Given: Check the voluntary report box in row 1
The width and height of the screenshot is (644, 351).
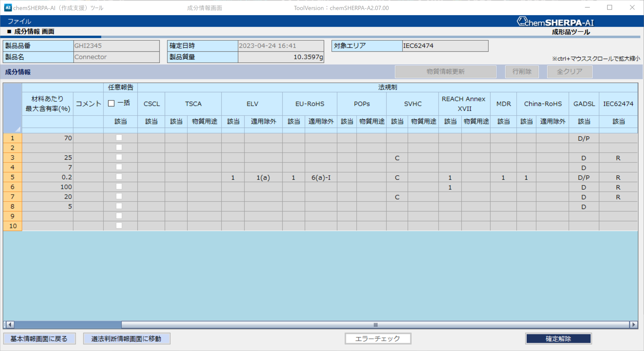Looking at the screenshot, I should pos(119,138).
